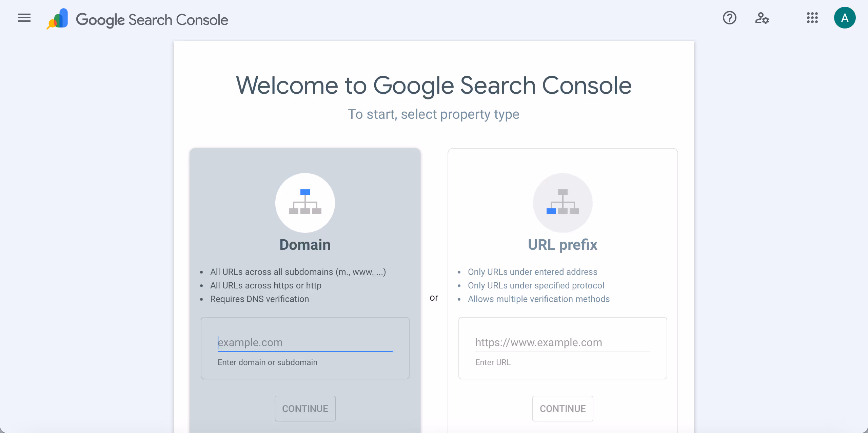Open the hamburger navigation menu
This screenshot has width=868, height=433.
click(x=24, y=18)
